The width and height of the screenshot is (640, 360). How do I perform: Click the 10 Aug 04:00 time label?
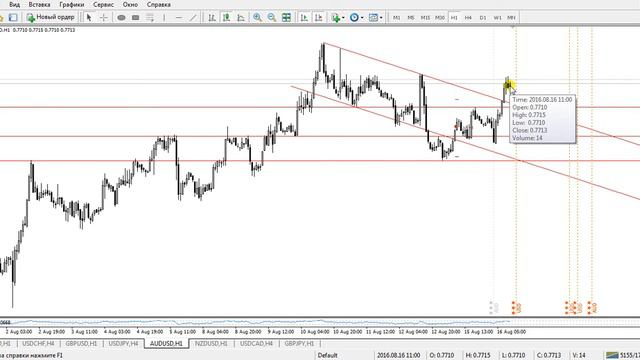[x=315, y=332]
